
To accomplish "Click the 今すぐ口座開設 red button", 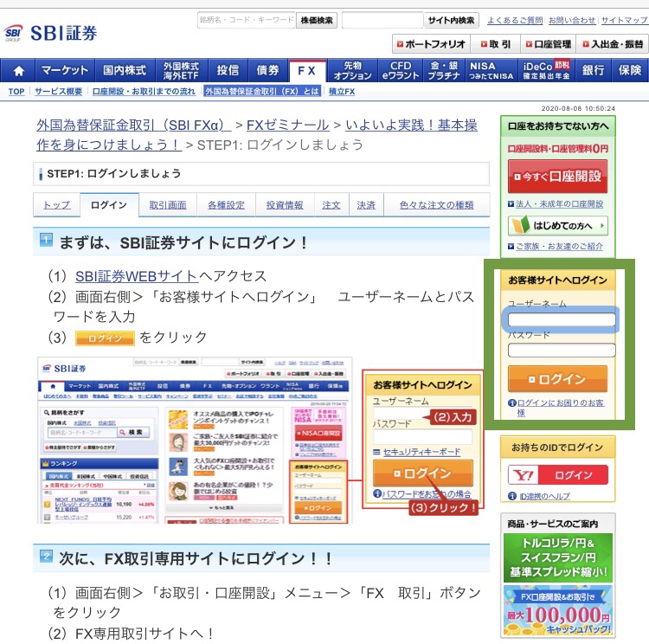I will click(x=558, y=177).
